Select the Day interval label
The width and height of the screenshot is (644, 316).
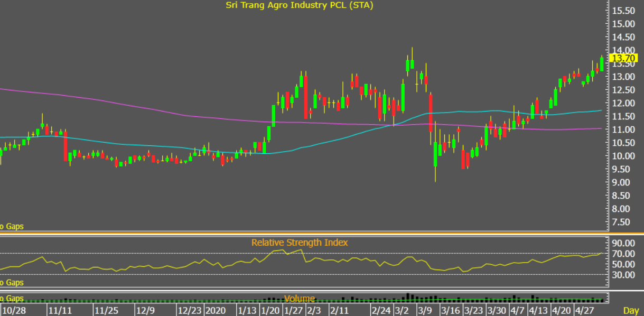(x=631, y=310)
